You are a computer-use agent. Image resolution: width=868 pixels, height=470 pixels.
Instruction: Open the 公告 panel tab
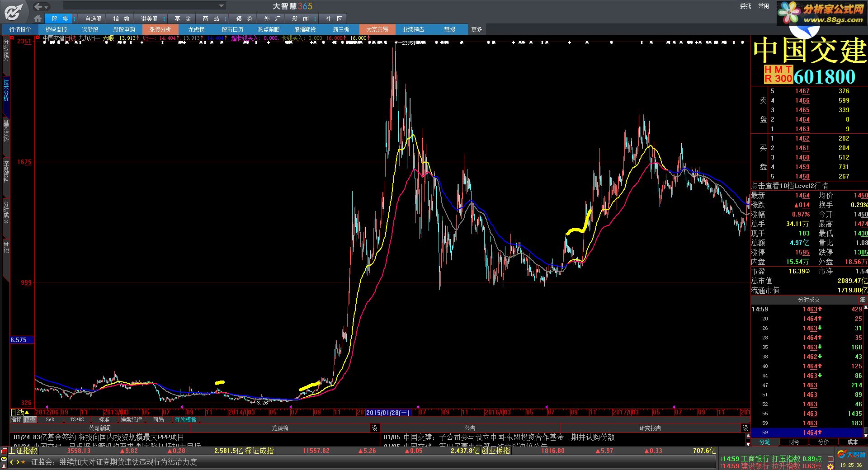tap(470, 428)
